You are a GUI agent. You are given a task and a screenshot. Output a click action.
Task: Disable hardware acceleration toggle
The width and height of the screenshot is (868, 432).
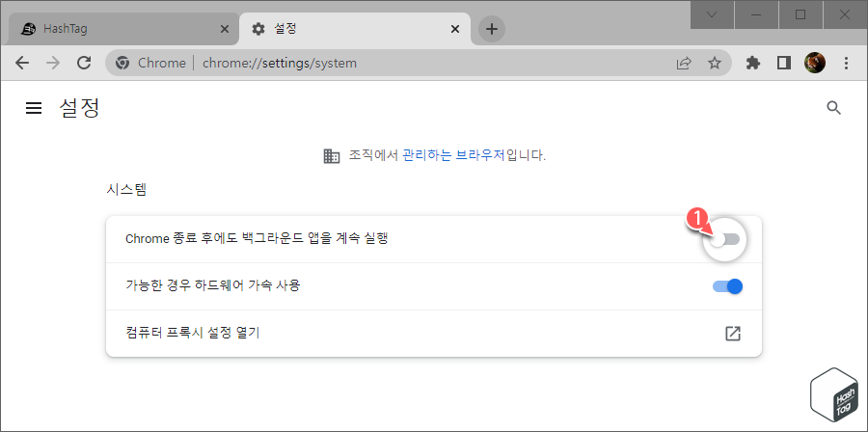pyautogui.click(x=727, y=286)
